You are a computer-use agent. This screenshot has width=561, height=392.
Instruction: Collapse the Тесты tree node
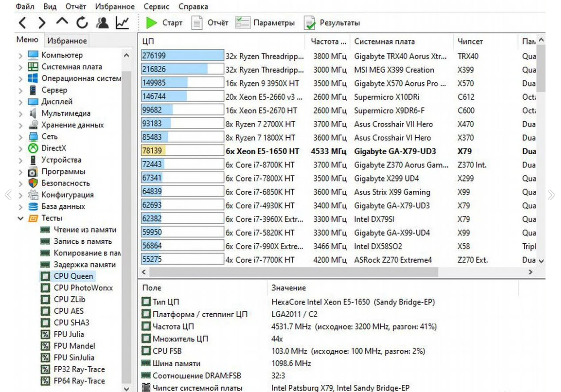(20, 218)
